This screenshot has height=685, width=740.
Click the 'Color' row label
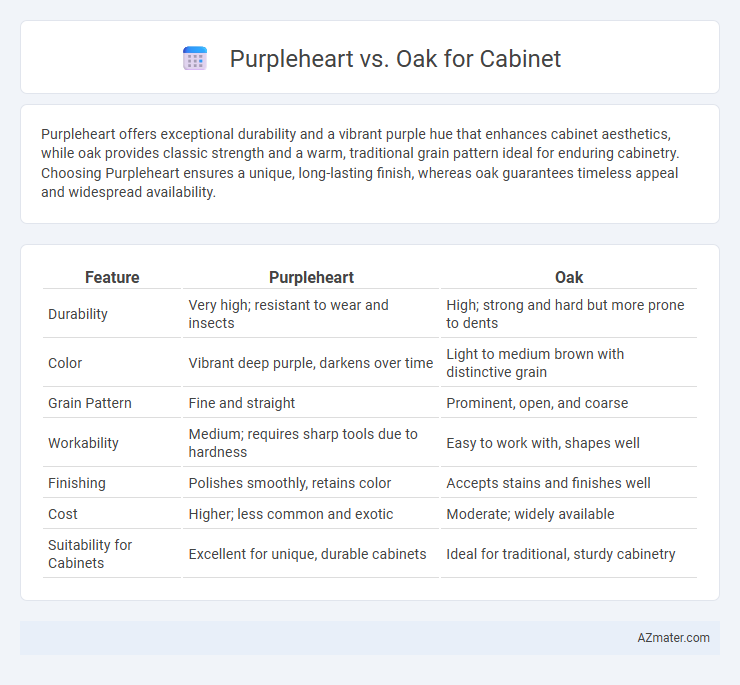coord(65,363)
